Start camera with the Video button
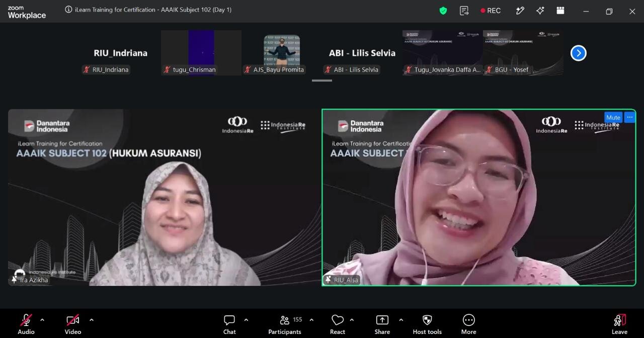Screen dimensions: 644x338 73,324
